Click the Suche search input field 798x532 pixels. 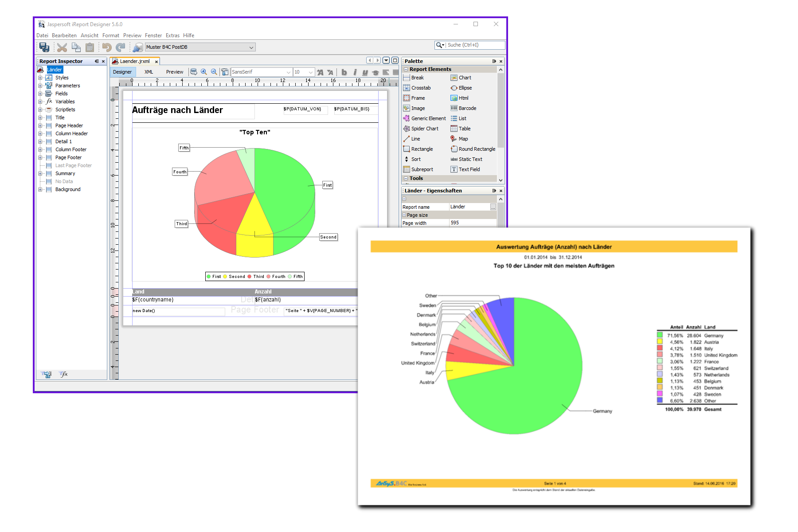474,45
